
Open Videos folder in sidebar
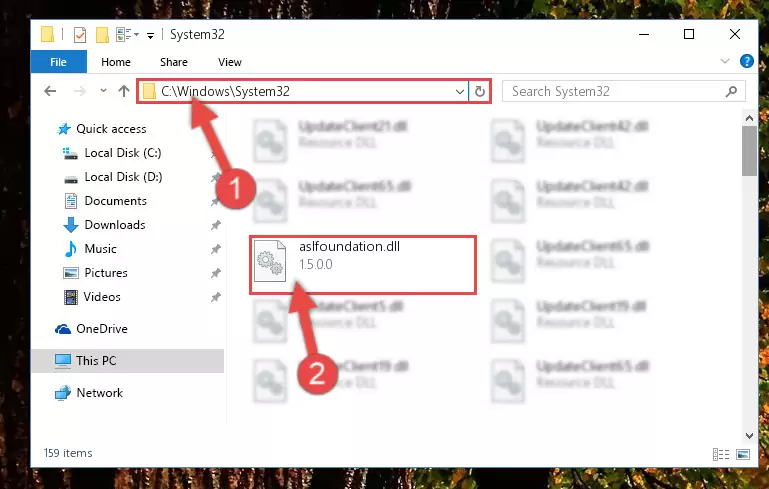(x=102, y=297)
